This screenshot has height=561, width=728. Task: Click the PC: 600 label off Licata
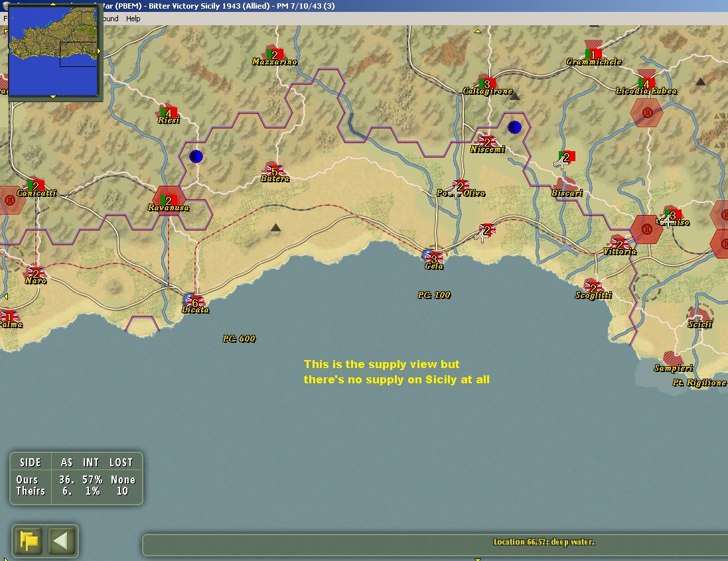[239, 338]
